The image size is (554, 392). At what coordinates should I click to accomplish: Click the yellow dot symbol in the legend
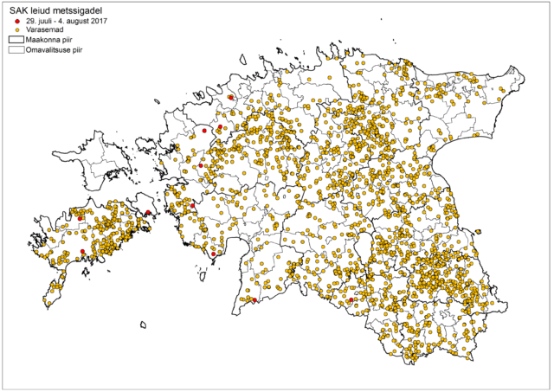[x=16, y=29]
